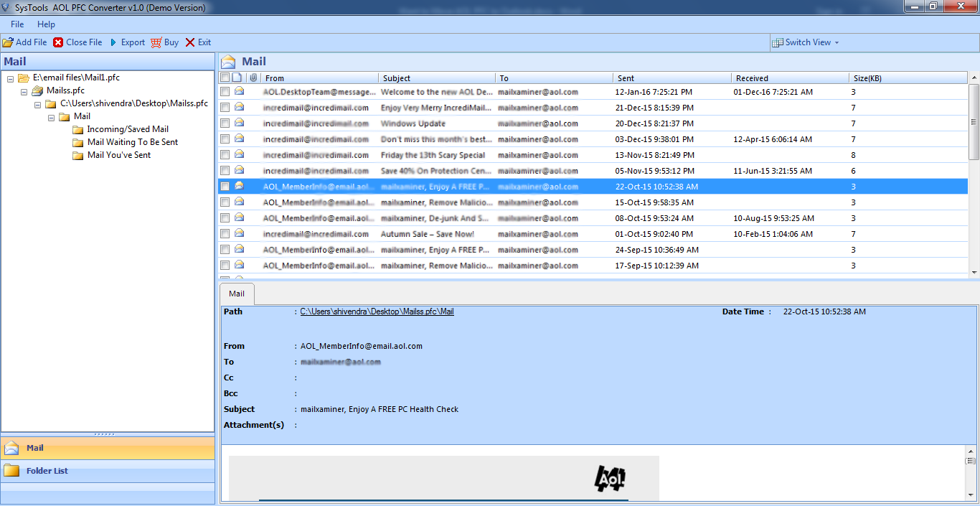Select the Incoming/Saved Mail folder
Viewport: 980px width, 506px height.
(128, 129)
